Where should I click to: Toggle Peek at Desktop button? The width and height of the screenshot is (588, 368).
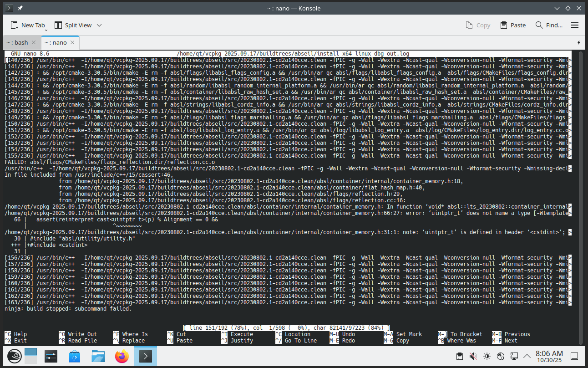pos(574,356)
